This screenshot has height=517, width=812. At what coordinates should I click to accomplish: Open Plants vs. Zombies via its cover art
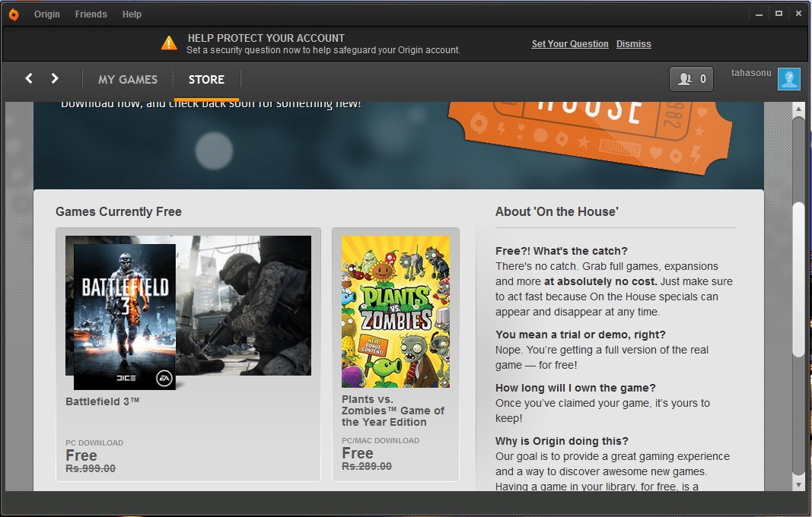(x=396, y=310)
